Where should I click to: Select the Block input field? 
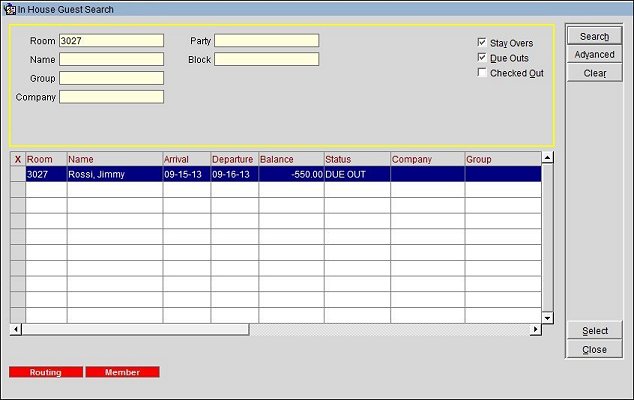[266, 59]
